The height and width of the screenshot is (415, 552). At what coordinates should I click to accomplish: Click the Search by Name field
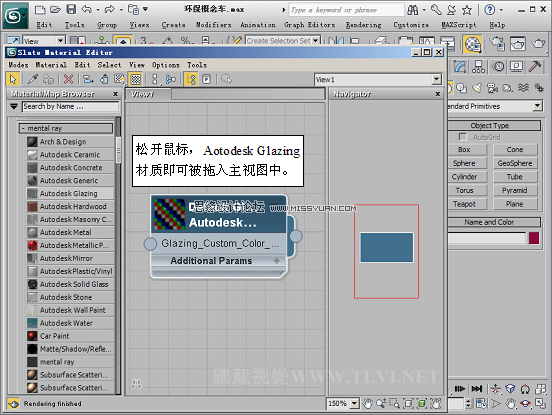coord(70,106)
